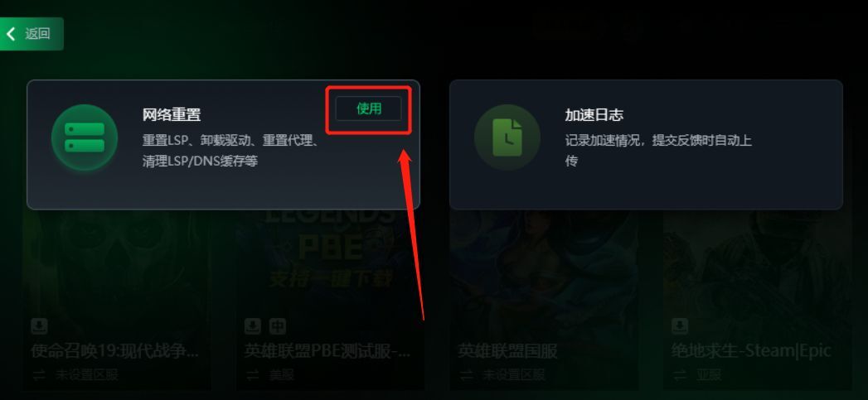868x400 pixels.
Task: Click the download icon on 绝地求生 card
Action: [x=680, y=325]
